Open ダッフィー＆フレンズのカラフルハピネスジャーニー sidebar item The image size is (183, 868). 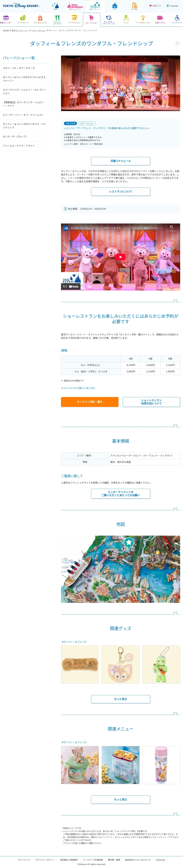pyautogui.click(x=25, y=79)
